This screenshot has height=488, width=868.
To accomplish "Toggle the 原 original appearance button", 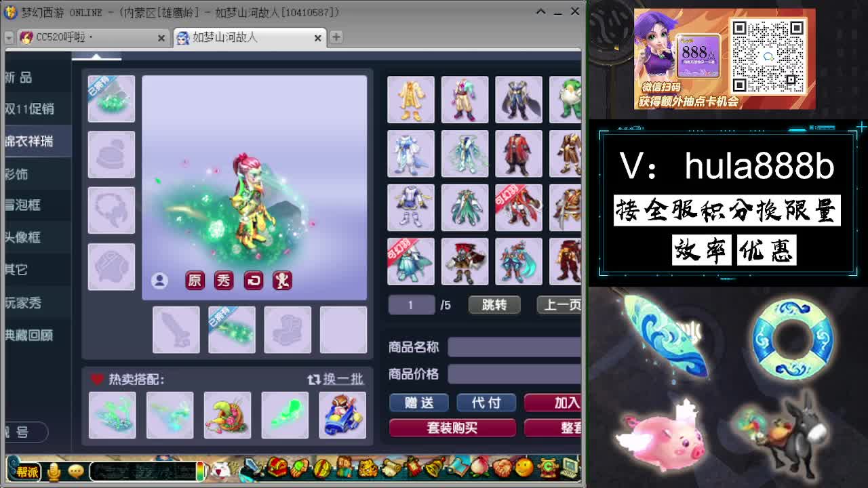I will 195,280.
